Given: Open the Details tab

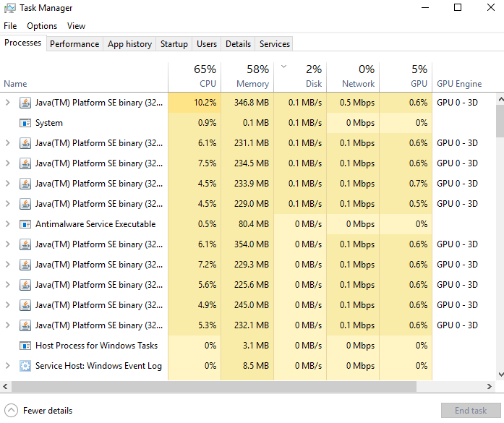Looking at the screenshot, I should coord(238,43).
